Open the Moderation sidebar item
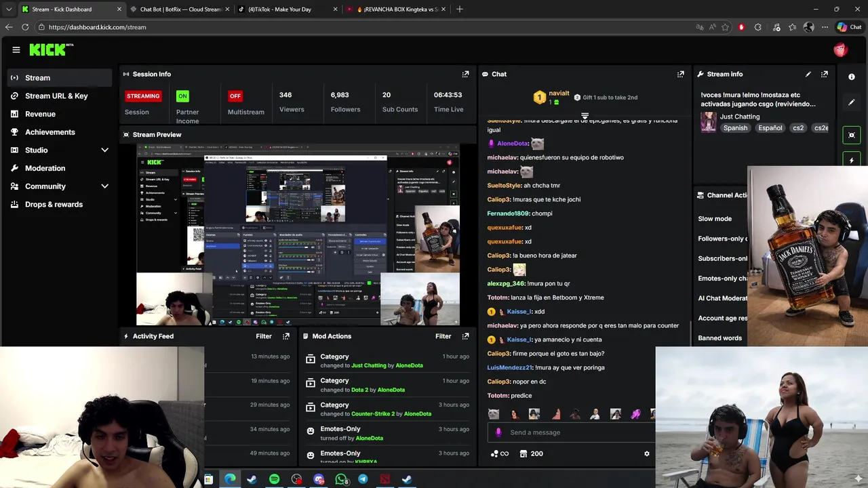The image size is (868, 488). [60, 168]
